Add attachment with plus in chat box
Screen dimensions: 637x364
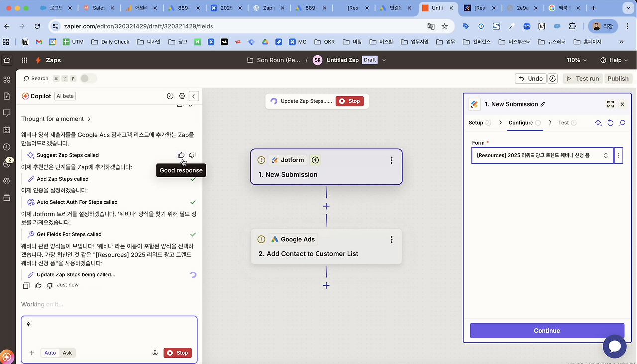(x=32, y=353)
